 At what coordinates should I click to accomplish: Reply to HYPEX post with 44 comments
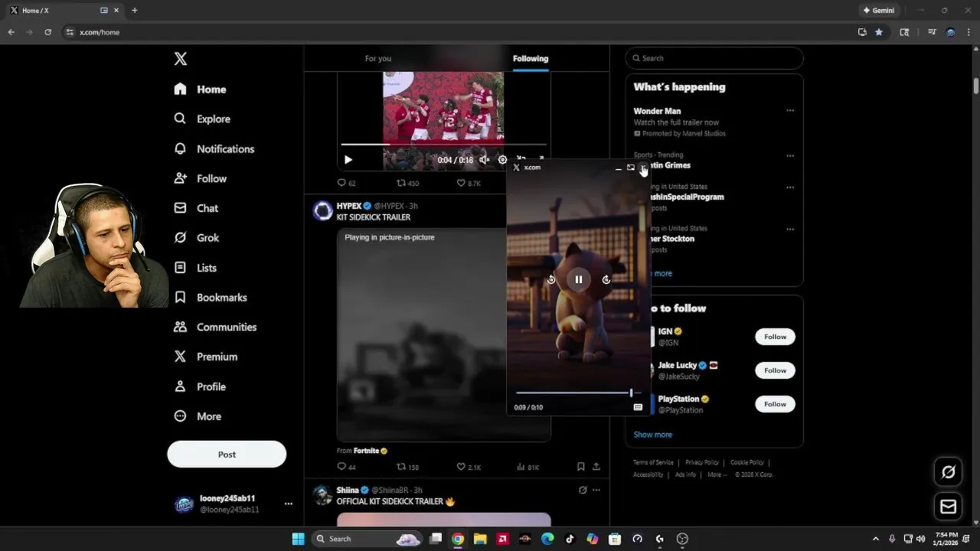346,467
